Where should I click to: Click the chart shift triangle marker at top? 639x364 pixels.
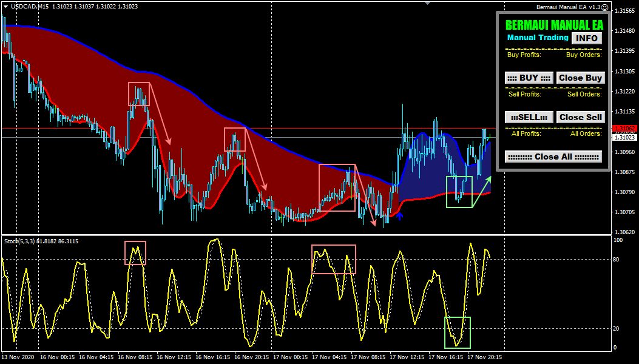(427, 3)
